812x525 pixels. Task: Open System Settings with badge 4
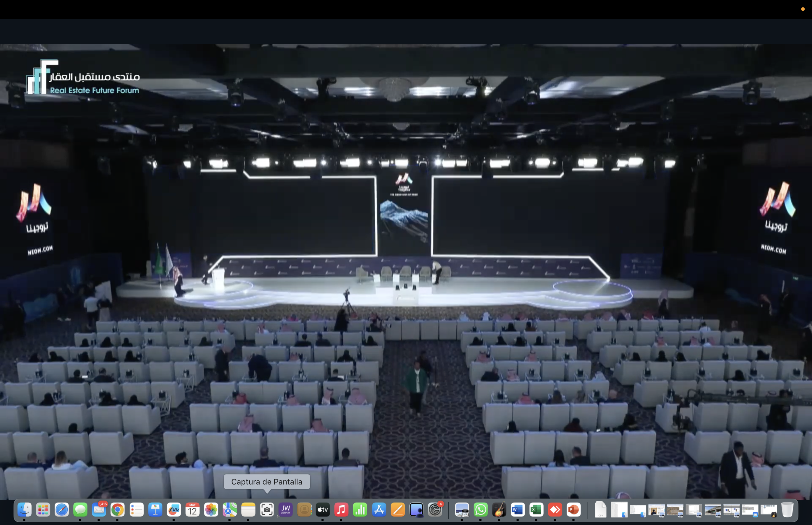435,510
